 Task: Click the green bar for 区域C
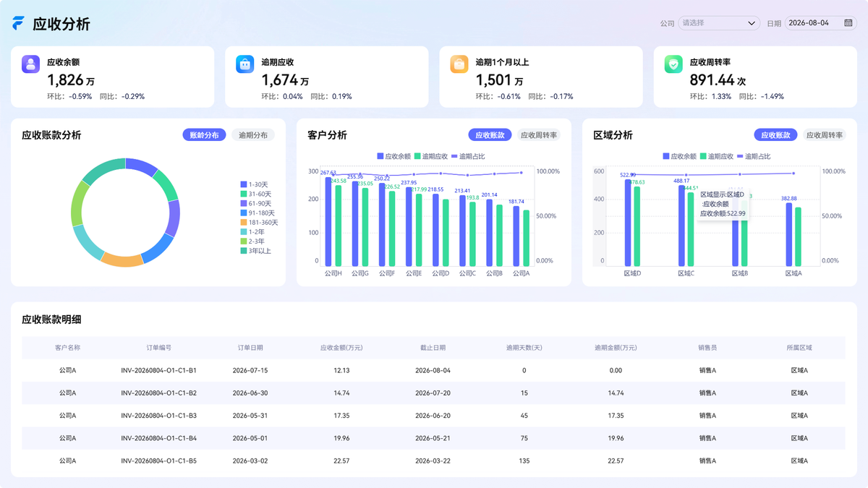[x=691, y=229]
